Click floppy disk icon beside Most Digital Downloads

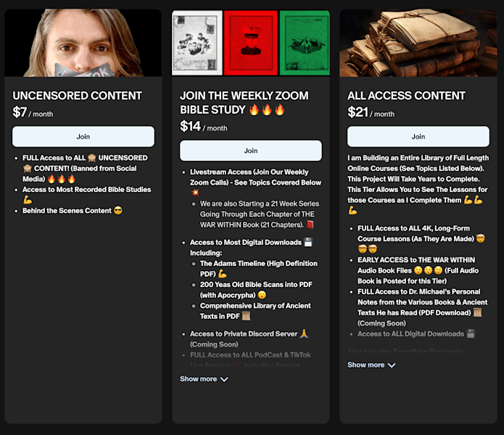308,242
